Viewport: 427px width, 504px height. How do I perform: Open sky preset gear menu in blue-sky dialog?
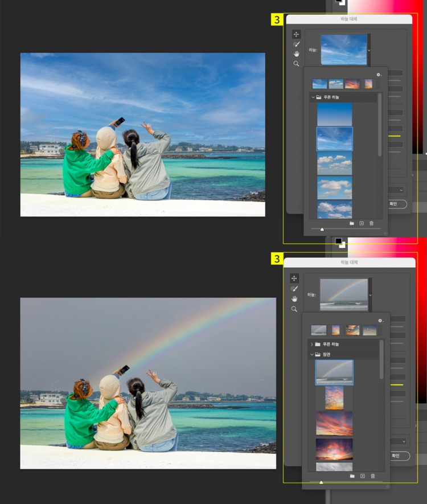click(379, 75)
